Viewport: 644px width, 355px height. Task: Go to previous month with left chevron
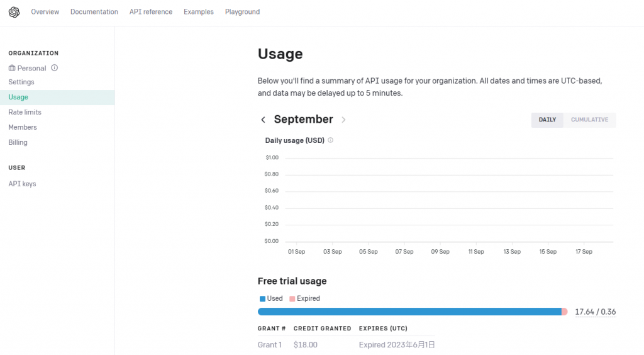pos(263,120)
